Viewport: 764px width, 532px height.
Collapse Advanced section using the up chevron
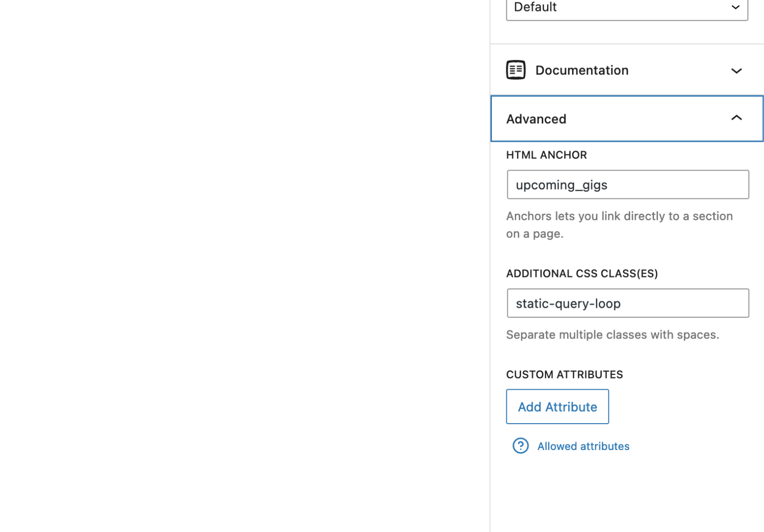tap(736, 118)
